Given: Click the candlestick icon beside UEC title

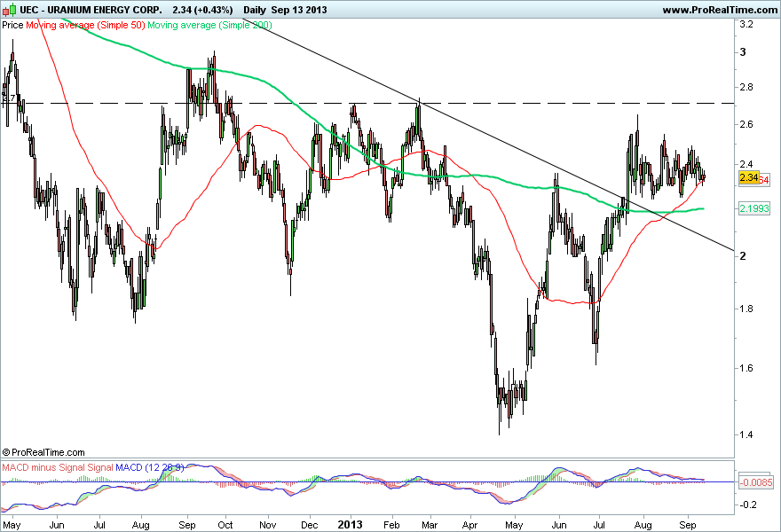Looking at the screenshot, I should [9, 10].
